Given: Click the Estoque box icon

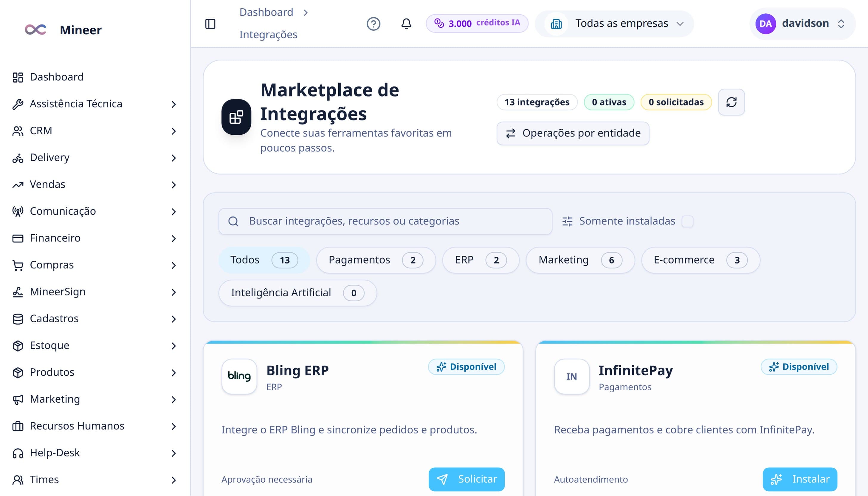Looking at the screenshot, I should pos(18,346).
